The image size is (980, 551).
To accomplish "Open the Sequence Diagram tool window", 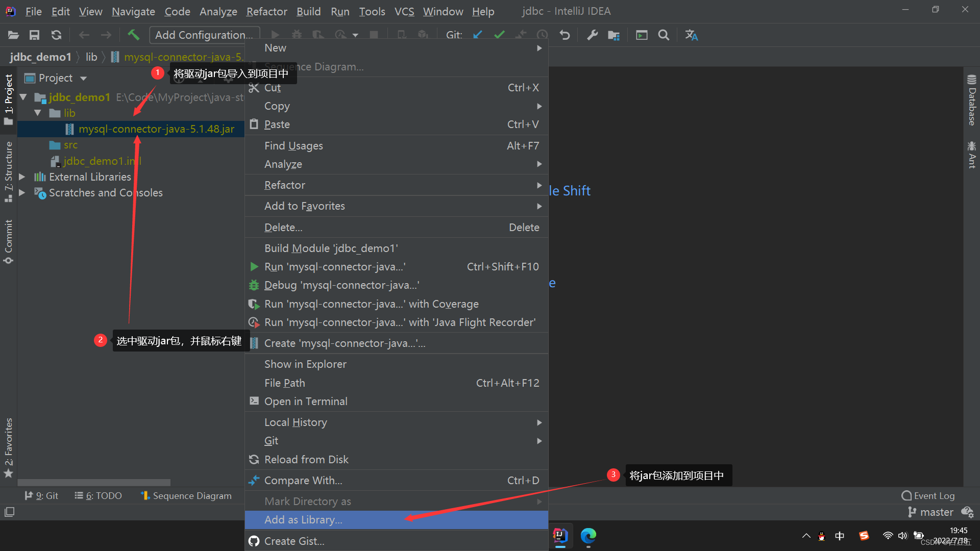I will (186, 495).
